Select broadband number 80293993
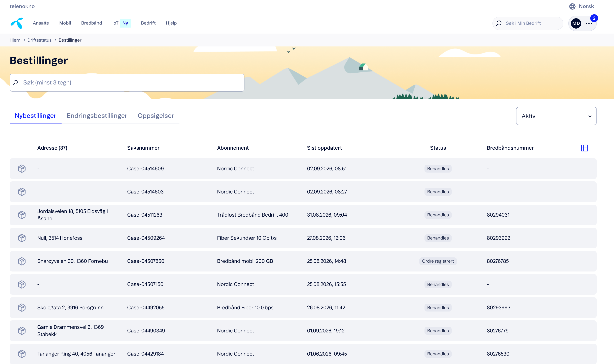The width and height of the screenshot is (614, 364). pyautogui.click(x=499, y=307)
